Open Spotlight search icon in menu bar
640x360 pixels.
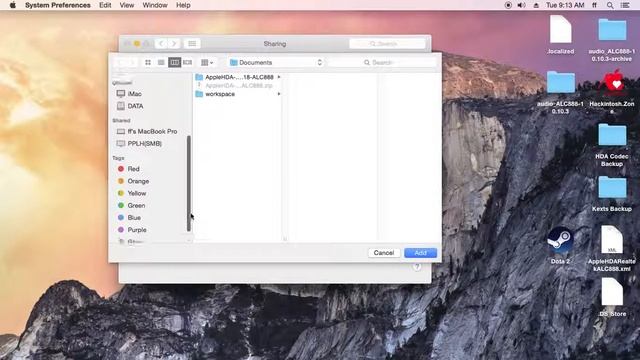(610, 5)
